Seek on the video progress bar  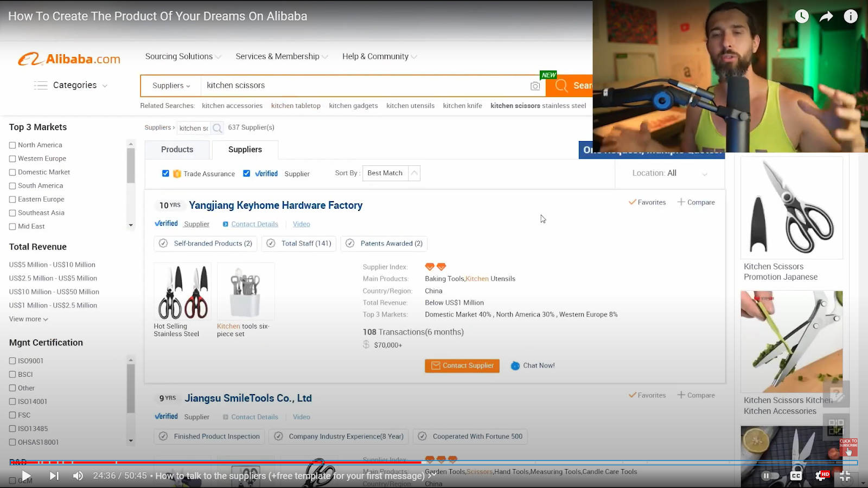[x=433, y=463]
